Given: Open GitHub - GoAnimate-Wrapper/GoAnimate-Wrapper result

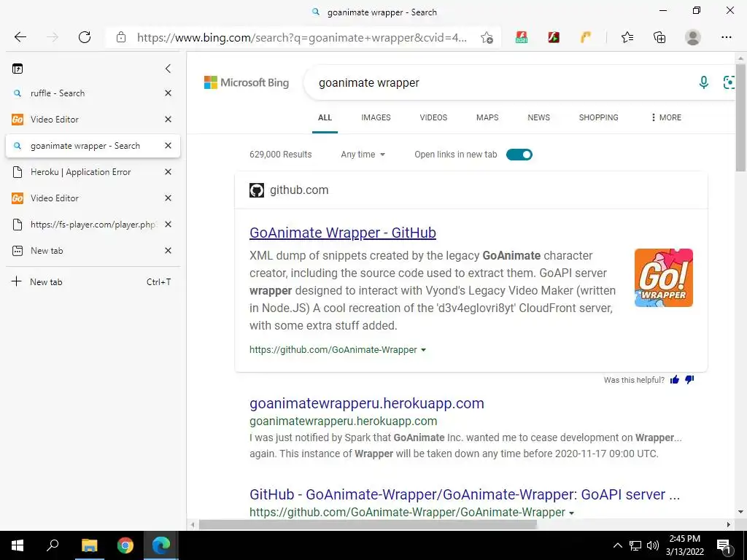Looking at the screenshot, I should (465, 494).
